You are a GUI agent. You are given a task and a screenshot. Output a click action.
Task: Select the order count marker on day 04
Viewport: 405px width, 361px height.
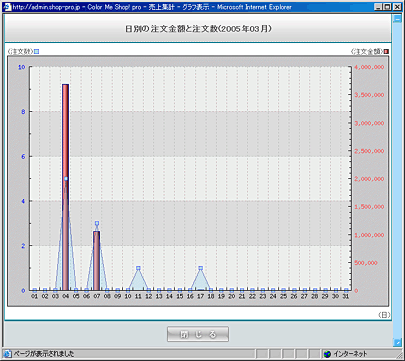coord(66,179)
